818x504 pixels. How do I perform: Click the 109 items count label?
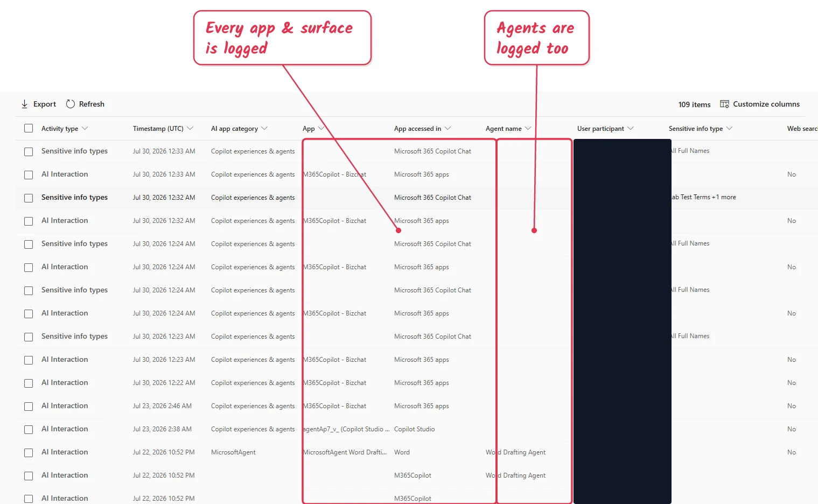pos(694,104)
